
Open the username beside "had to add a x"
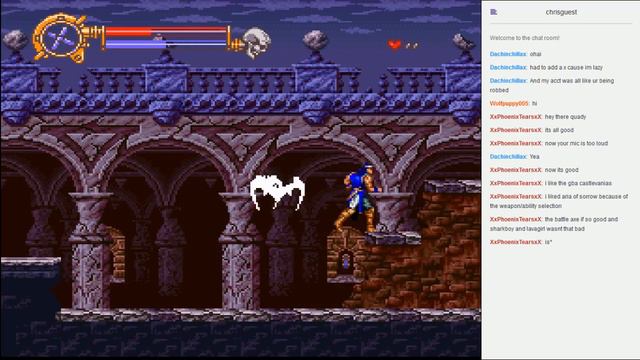(508, 67)
